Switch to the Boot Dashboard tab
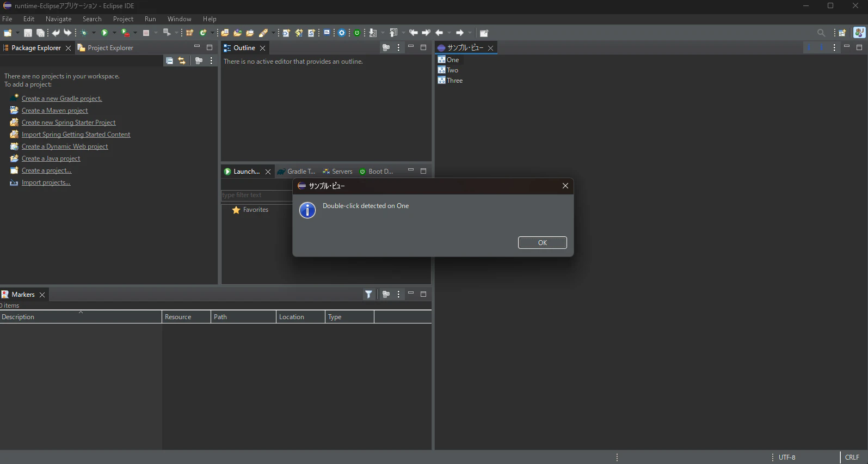This screenshot has width=868, height=464. 376,172
